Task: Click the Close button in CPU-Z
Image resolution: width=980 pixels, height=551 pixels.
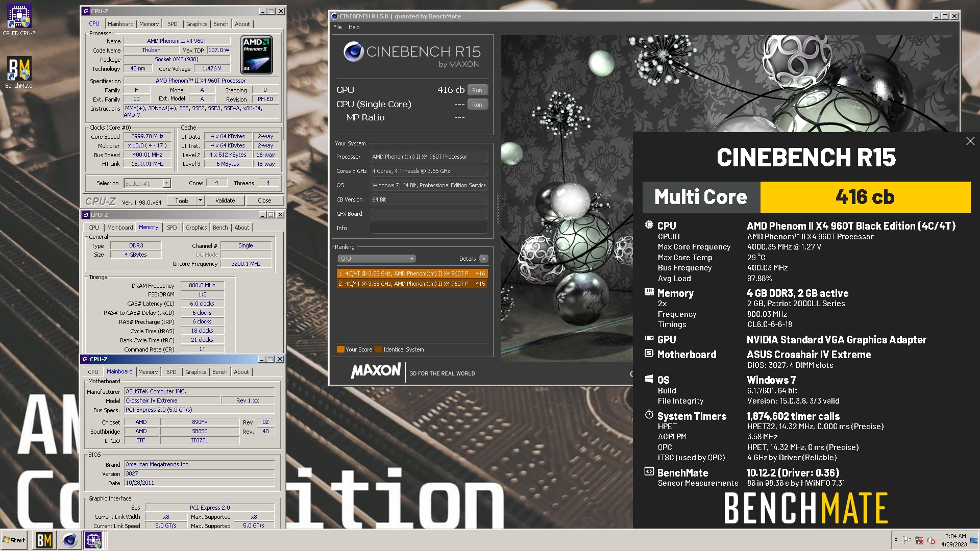Action: pos(264,201)
